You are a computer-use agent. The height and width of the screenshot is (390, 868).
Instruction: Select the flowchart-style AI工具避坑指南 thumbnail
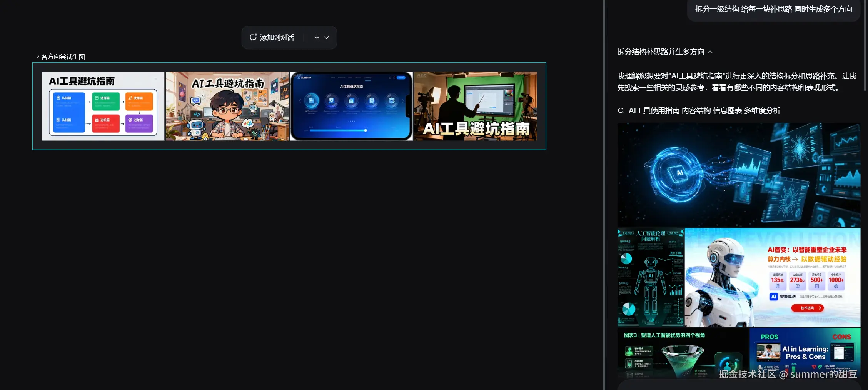(x=103, y=106)
